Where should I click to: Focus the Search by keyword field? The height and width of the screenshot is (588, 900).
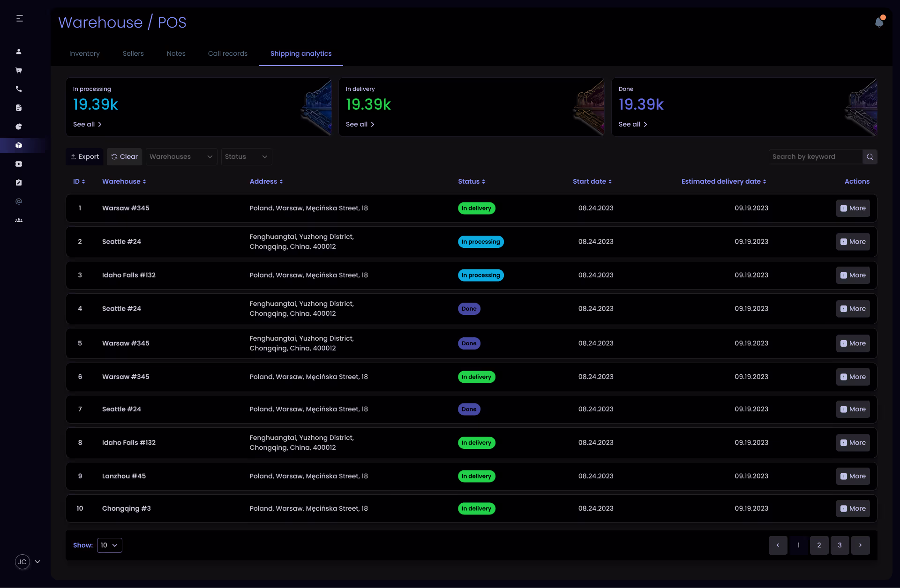(x=816, y=156)
